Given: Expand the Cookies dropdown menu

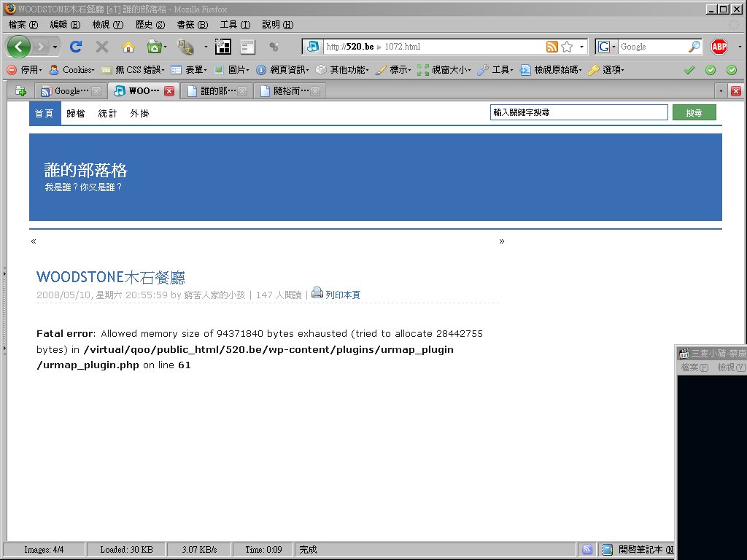Looking at the screenshot, I should pyautogui.click(x=72, y=70).
